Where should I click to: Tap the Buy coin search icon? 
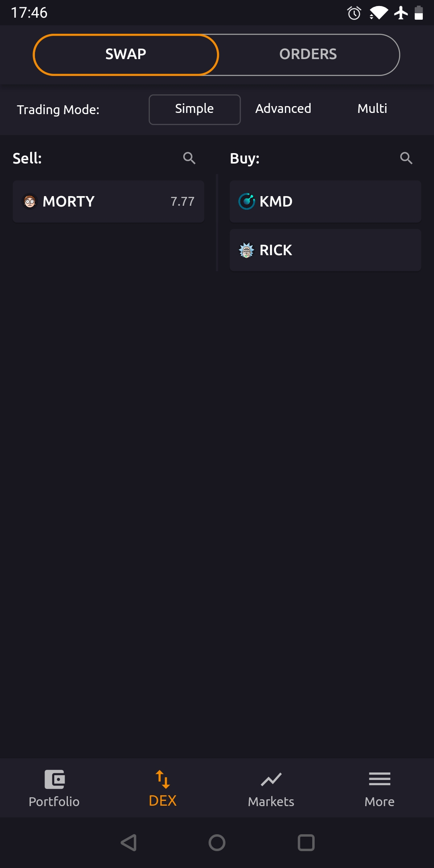(x=406, y=158)
